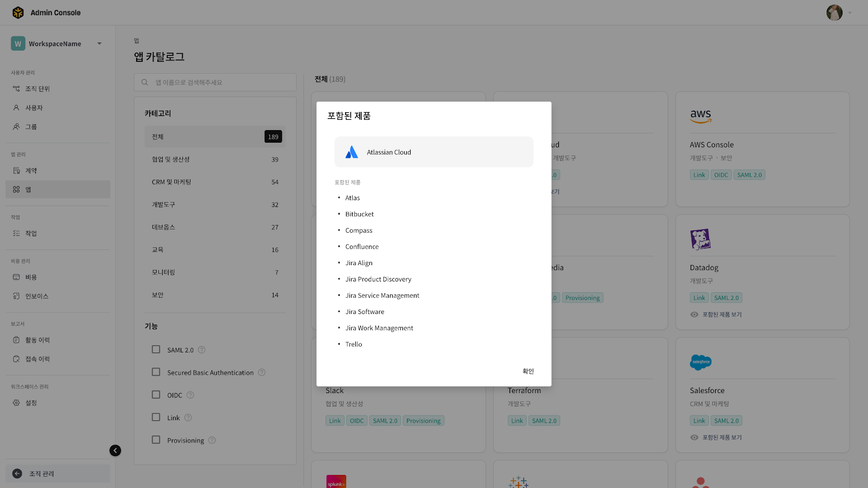
Task: Open the Terraform app card title
Action: [x=524, y=390]
